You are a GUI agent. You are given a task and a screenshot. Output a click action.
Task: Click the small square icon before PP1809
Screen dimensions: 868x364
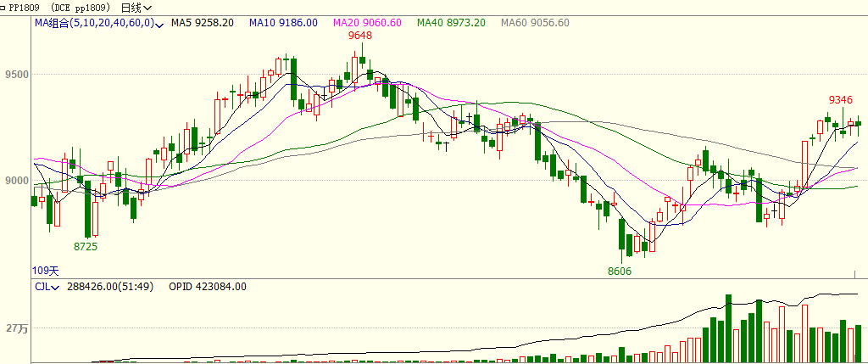[x=4, y=7]
